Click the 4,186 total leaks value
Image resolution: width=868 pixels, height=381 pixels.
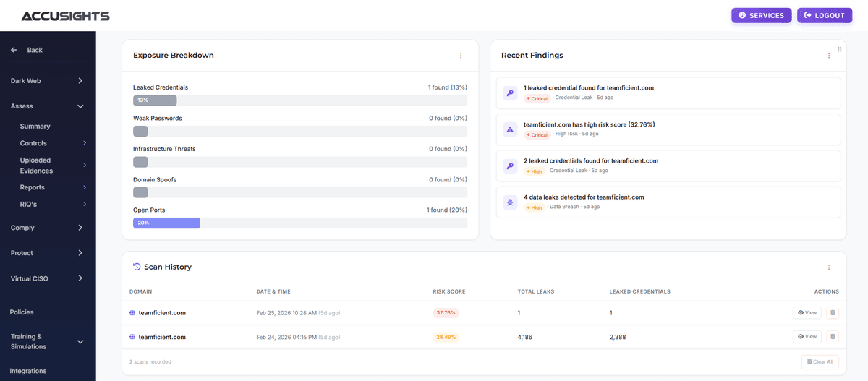pyautogui.click(x=526, y=337)
